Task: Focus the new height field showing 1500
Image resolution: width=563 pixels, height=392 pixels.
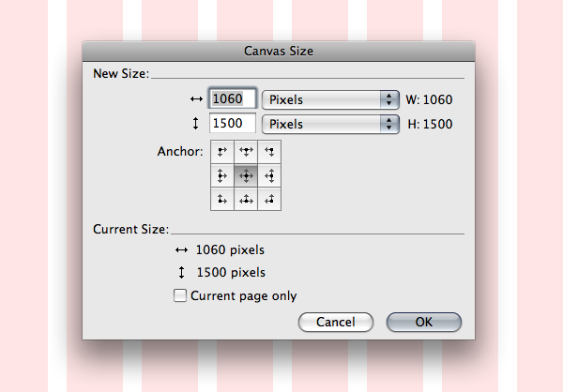Action: pyautogui.click(x=233, y=123)
